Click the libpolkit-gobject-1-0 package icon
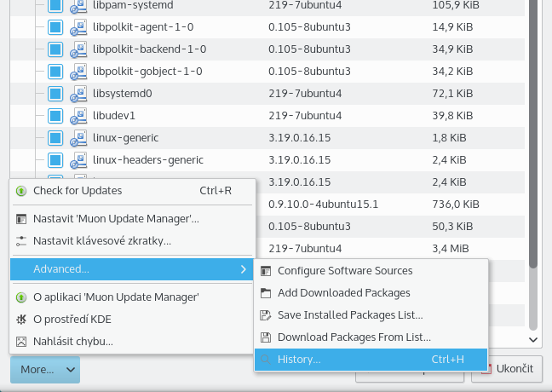Screen dimensions: 552x392 (78, 72)
